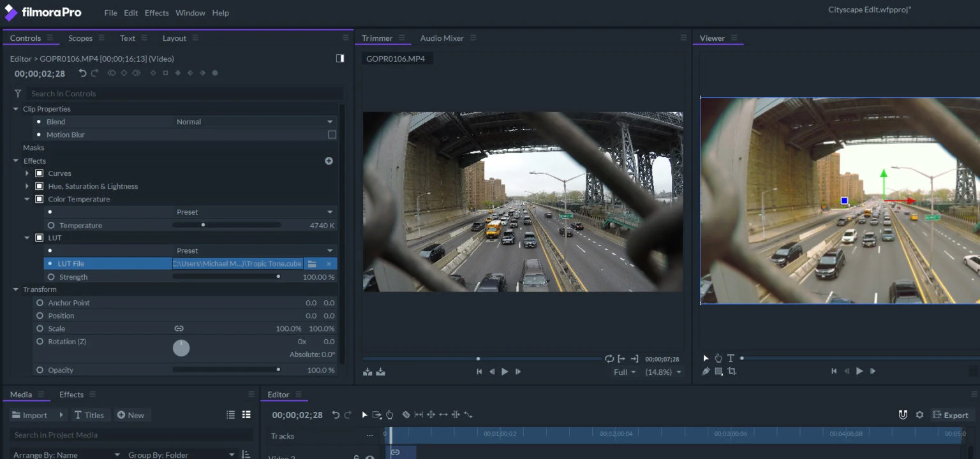Collapse the Transform section
The image size is (980, 459).
16,289
